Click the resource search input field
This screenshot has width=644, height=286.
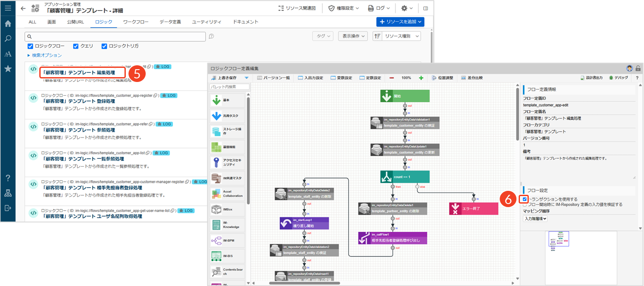coord(115,37)
